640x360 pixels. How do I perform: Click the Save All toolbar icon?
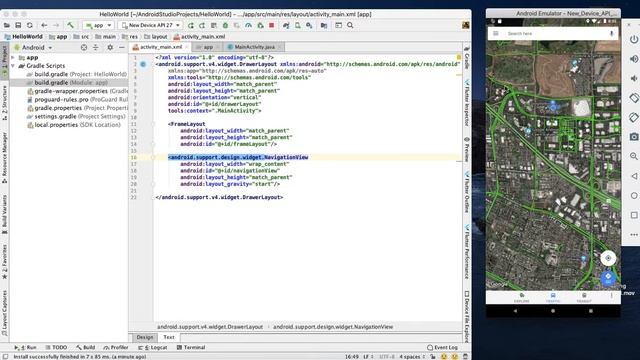click(x=18, y=25)
